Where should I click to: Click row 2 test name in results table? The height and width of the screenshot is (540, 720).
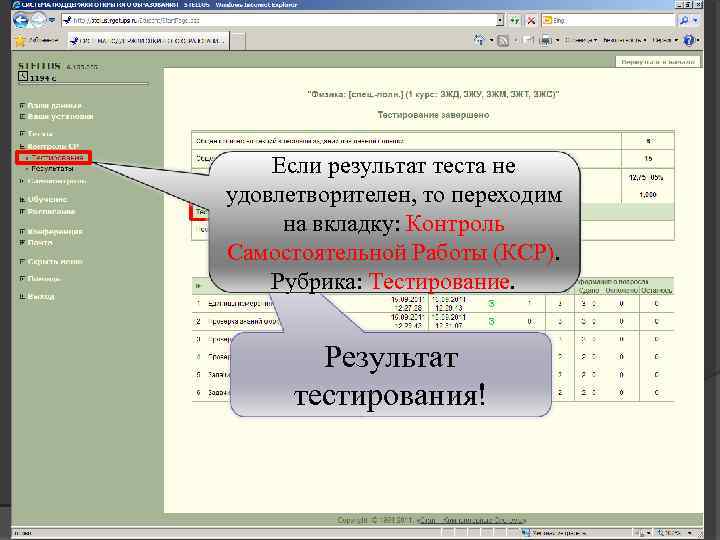(x=243, y=321)
